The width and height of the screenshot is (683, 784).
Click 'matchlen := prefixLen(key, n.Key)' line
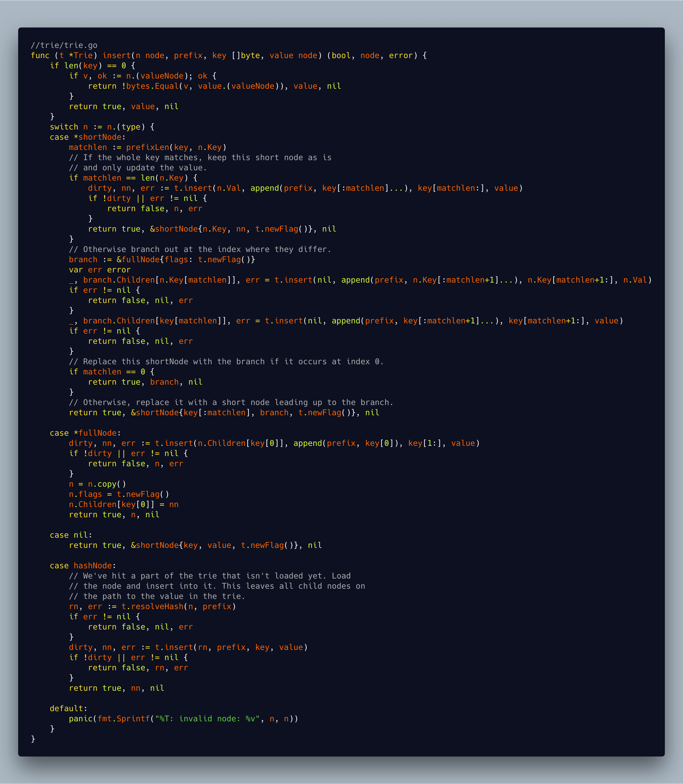[x=148, y=147]
